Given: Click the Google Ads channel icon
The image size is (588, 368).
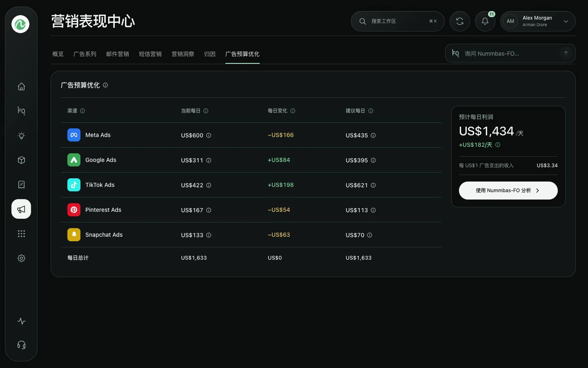Looking at the screenshot, I should point(74,160).
